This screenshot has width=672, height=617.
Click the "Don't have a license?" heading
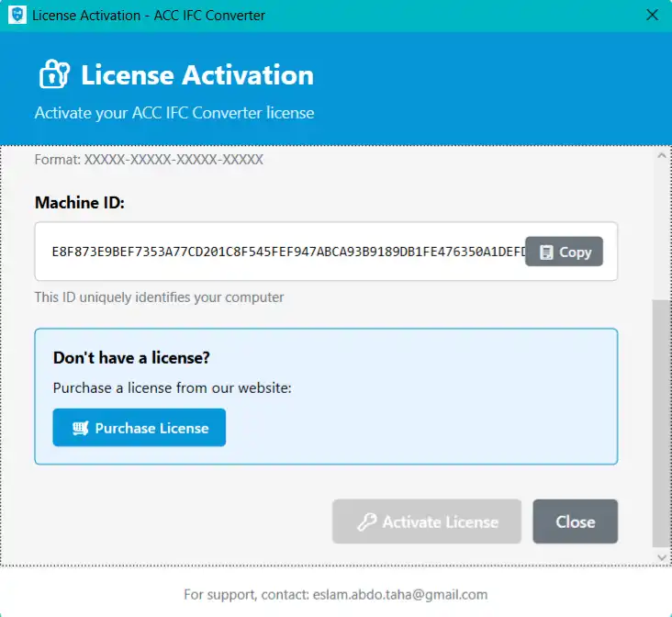[x=138, y=358]
